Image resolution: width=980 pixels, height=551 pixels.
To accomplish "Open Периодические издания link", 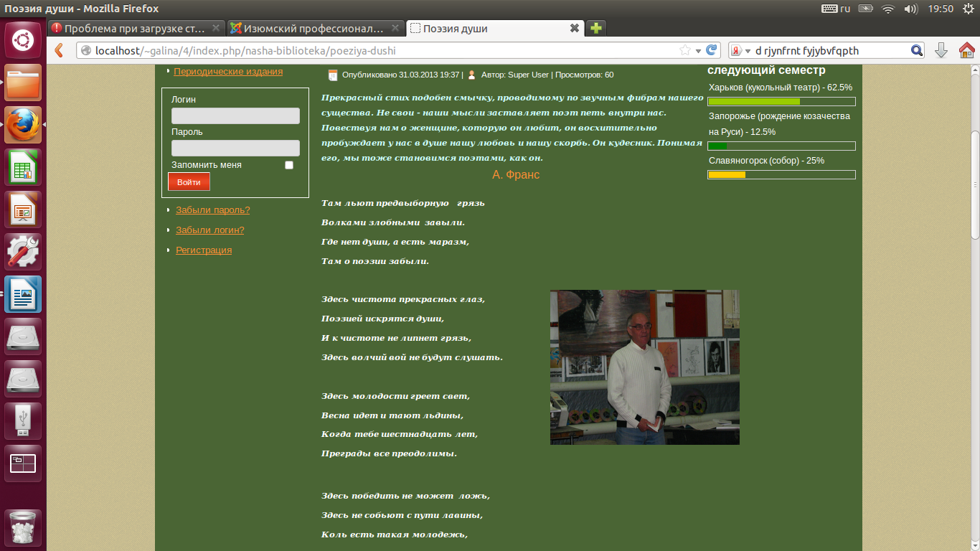I will point(228,72).
